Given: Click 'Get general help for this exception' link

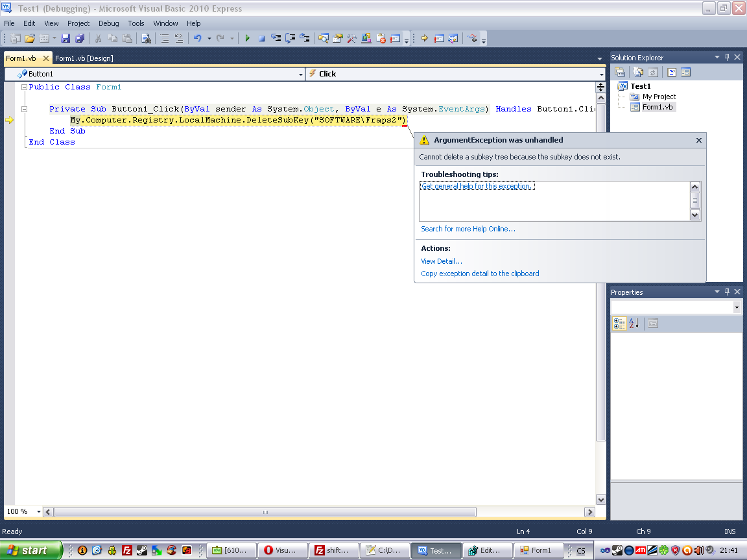Looking at the screenshot, I should coord(477,186).
